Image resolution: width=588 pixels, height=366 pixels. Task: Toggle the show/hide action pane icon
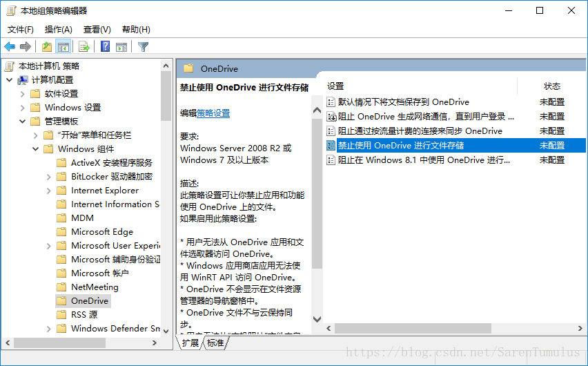tap(121, 47)
